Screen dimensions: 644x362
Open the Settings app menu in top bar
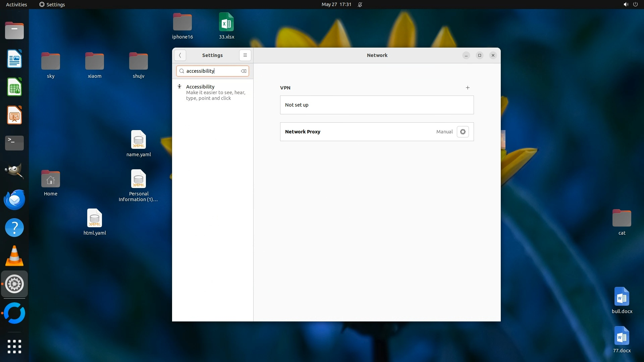(52, 4)
